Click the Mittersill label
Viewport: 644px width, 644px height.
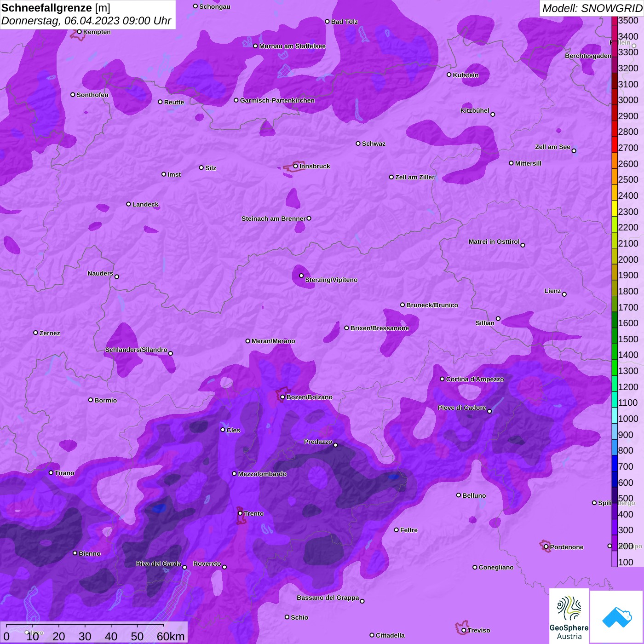pos(528,163)
